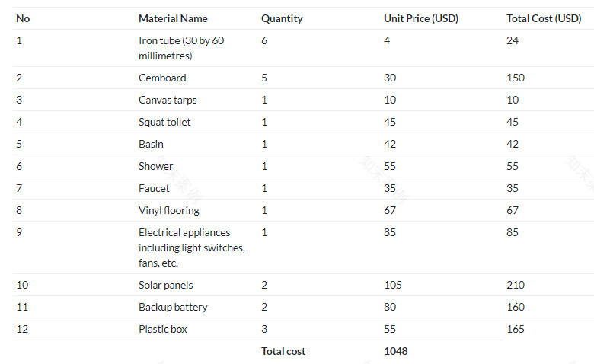Viewport: 594px width, 364px height.
Task: Select the total value "1048"
Action: pyautogui.click(x=396, y=351)
